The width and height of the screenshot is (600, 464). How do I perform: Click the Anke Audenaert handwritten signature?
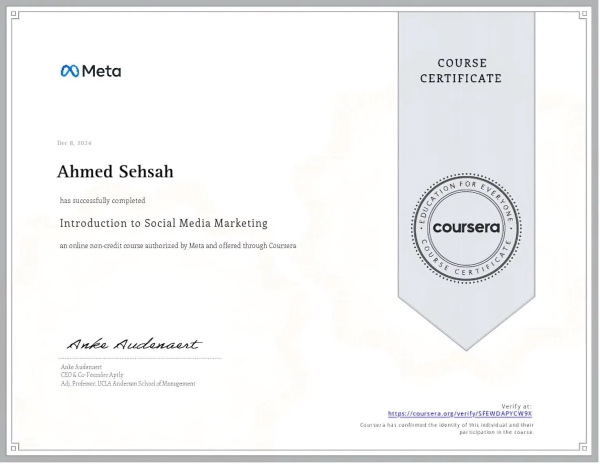tap(134, 344)
